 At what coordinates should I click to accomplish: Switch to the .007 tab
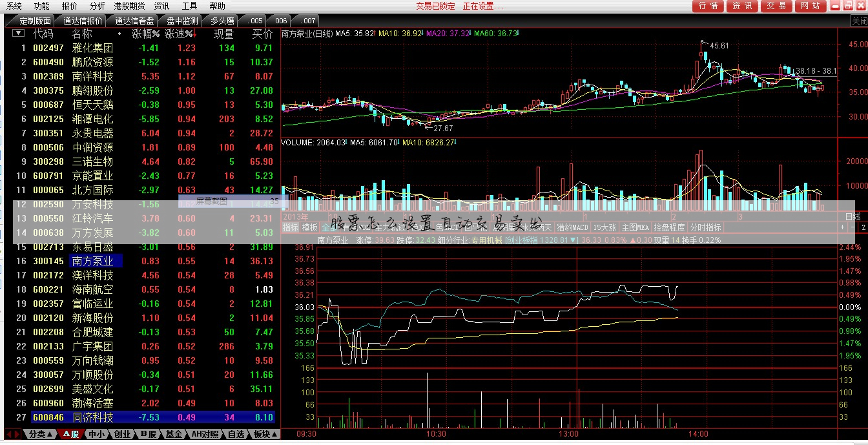coord(308,21)
